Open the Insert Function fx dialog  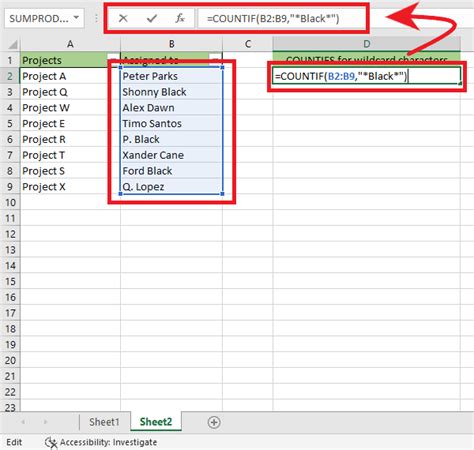pos(180,18)
